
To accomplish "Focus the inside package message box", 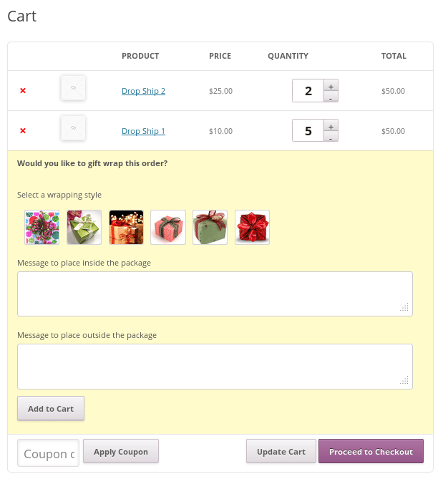I will coord(215,294).
